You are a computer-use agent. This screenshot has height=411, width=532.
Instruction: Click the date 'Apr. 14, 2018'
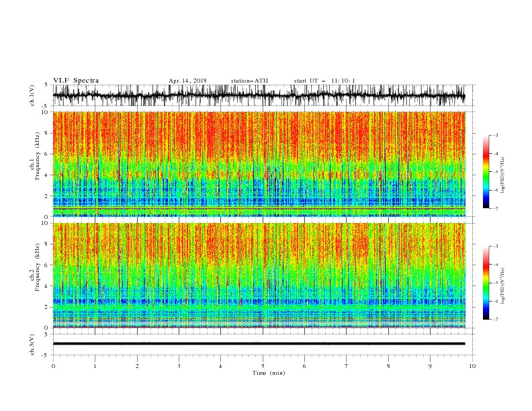point(187,81)
